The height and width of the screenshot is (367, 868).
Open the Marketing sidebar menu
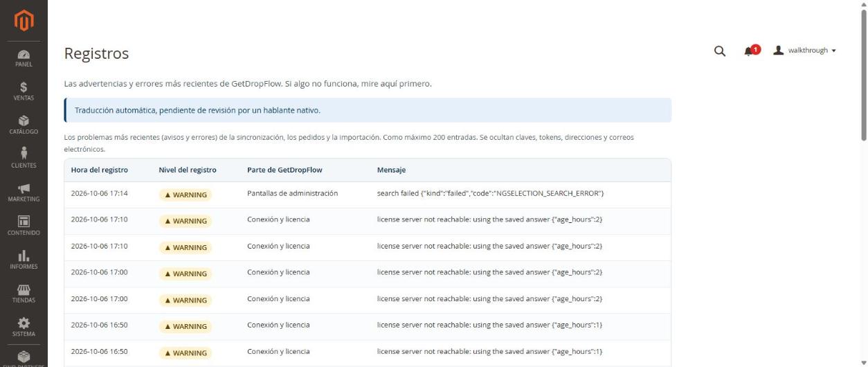(24, 193)
